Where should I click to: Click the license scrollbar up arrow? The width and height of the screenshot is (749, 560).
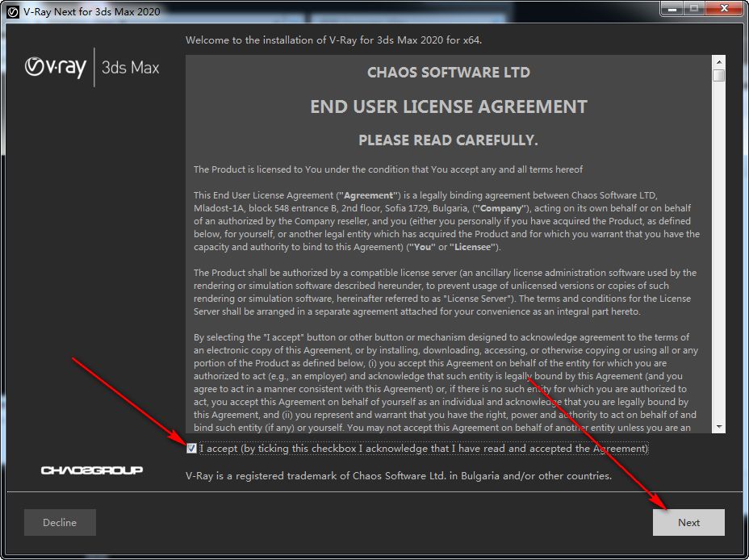pyautogui.click(x=718, y=61)
